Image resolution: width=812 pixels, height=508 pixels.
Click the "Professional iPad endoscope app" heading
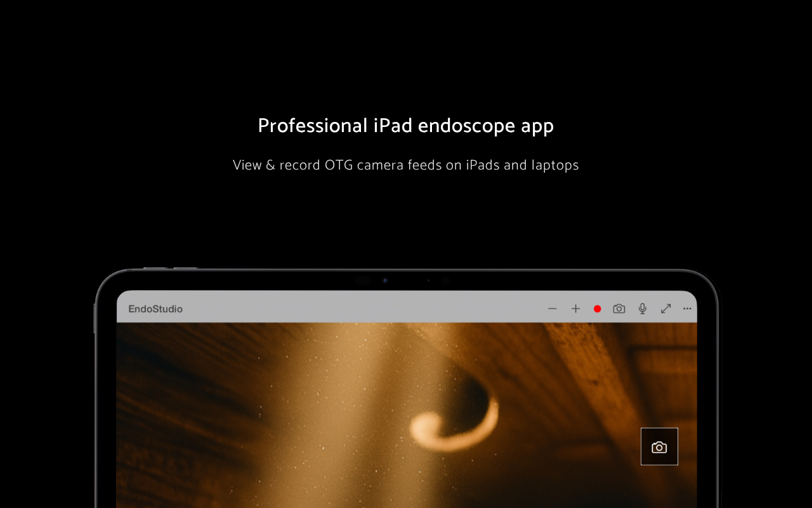(x=406, y=126)
